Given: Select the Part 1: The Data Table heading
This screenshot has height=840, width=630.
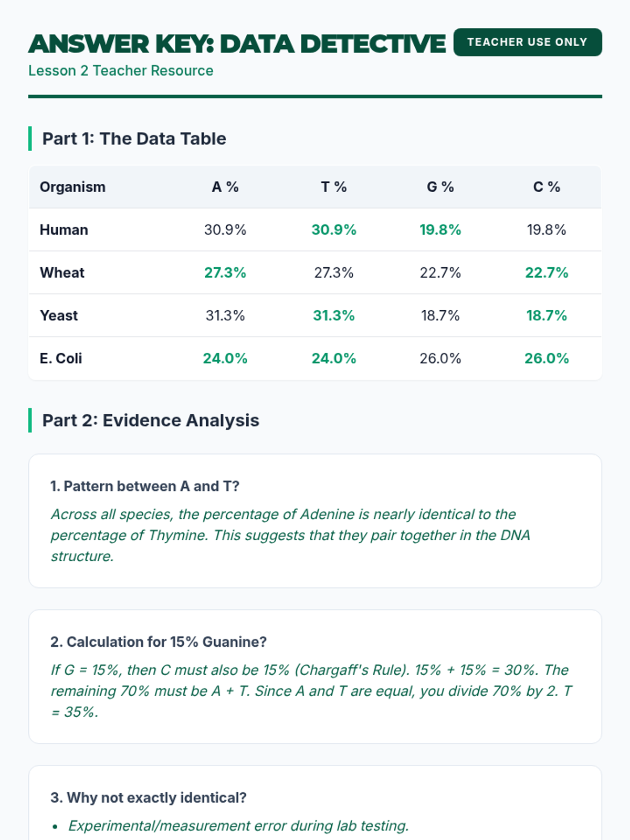Looking at the screenshot, I should tap(134, 139).
